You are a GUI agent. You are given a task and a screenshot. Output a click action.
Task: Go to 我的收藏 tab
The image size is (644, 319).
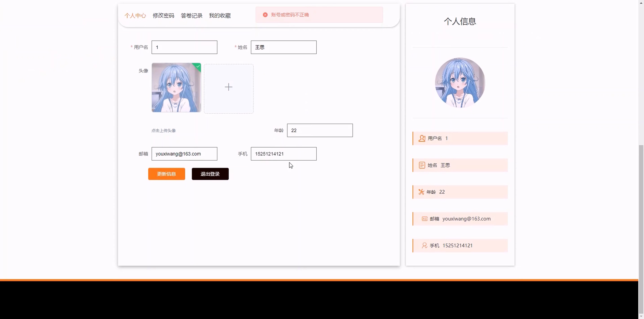tap(220, 15)
